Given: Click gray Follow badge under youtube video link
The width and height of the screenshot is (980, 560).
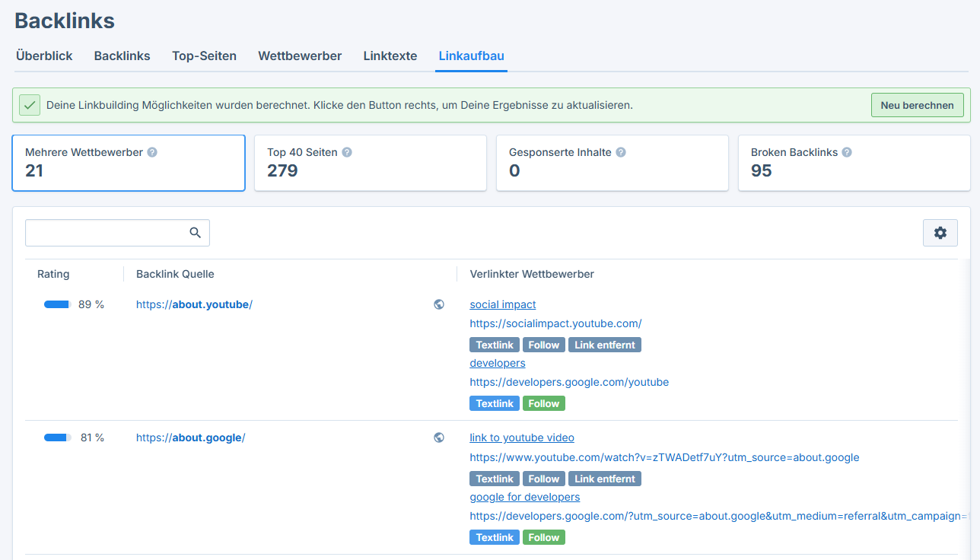Looking at the screenshot, I should 544,479.
